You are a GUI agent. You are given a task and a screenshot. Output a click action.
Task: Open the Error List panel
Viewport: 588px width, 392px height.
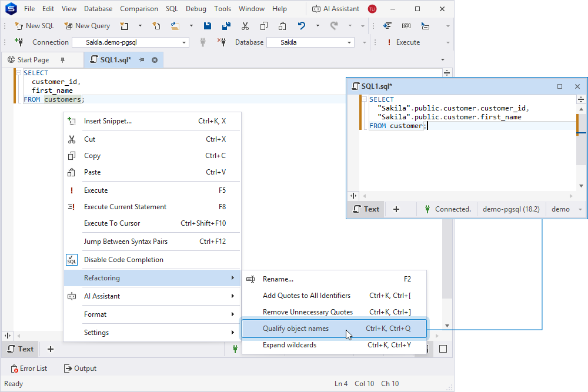point(29,368)
